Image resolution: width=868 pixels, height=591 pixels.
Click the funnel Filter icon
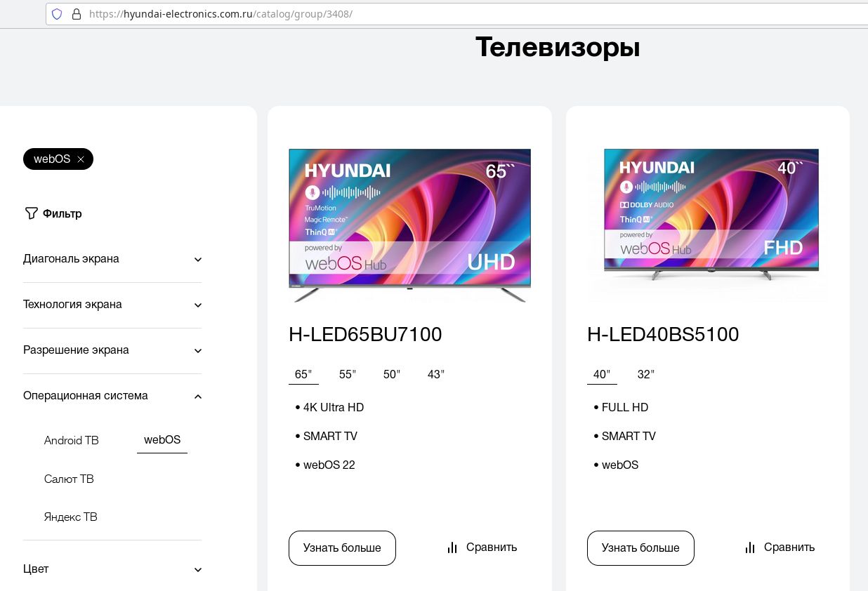point(31,213)
